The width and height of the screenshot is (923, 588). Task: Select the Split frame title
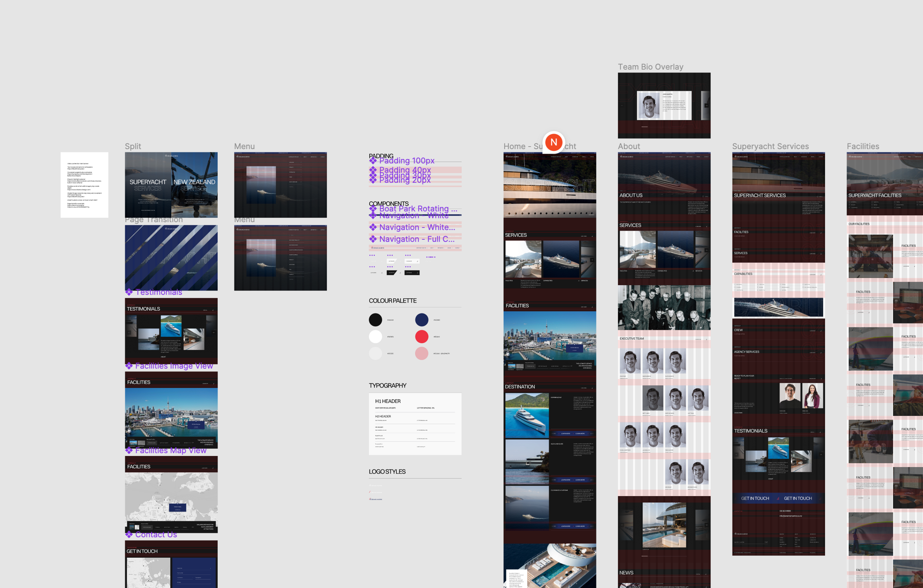pos(133,146)
